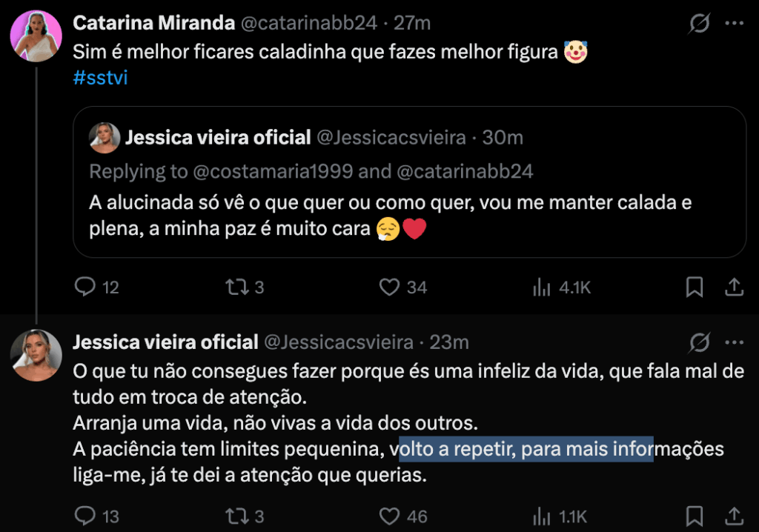Click Catarina Miranda's profile picture
The height and width of the screenshot is (532, 759).
tap(36, 35)
